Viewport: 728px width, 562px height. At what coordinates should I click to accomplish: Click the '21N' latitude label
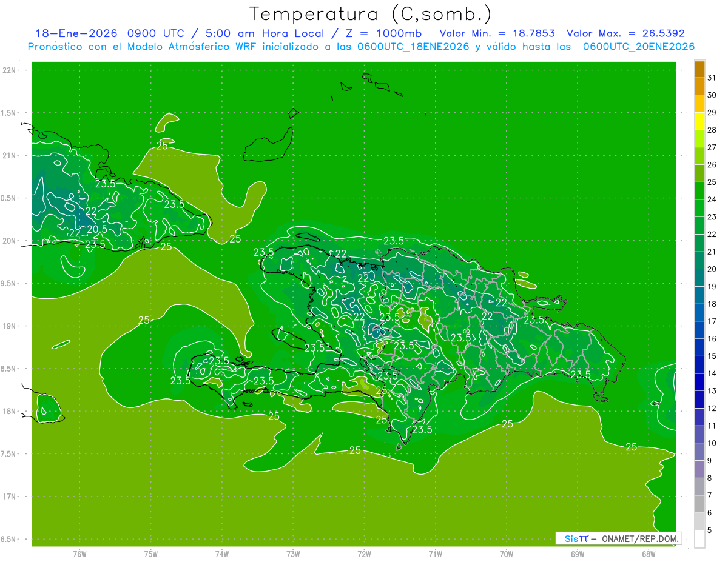click(x=9, y=155)
